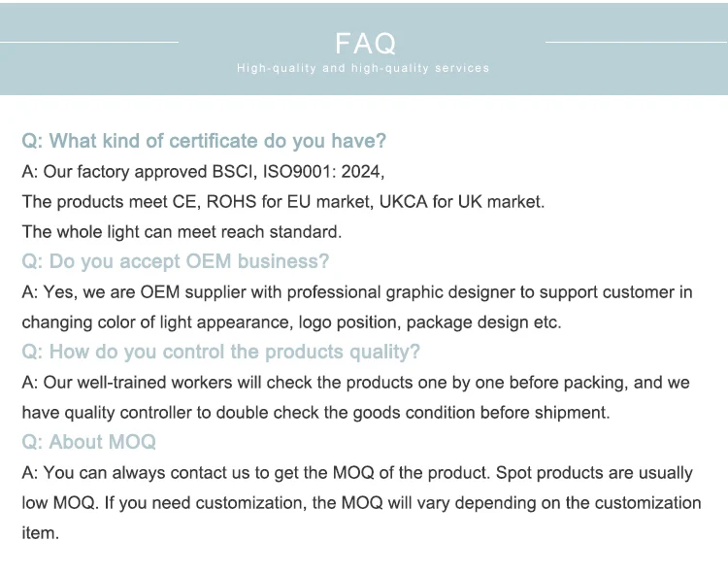Click the 'Do you accept OEM business?' question
The height and width of the screenshot is (575, 728).
point(175,261)
